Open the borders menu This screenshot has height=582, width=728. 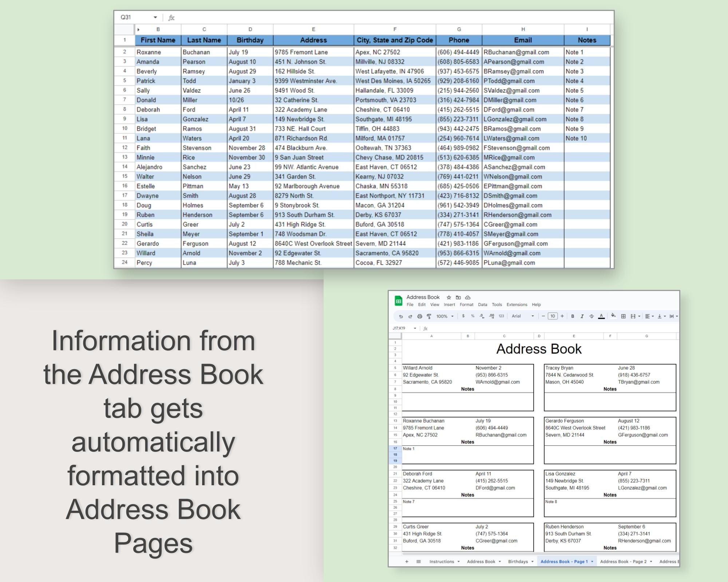point(624,316)
